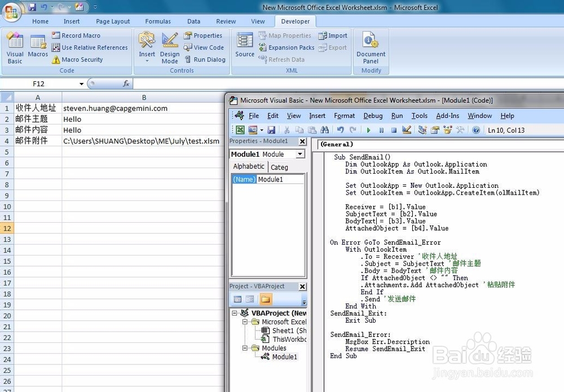Click Run Dialog
The image size is (564, 392).
(x=205, y=60)
